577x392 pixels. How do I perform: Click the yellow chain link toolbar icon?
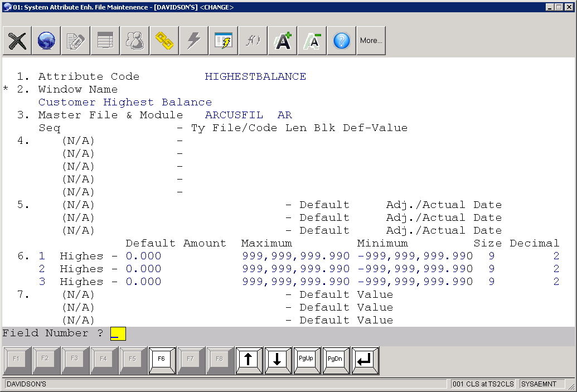[164, 41]
